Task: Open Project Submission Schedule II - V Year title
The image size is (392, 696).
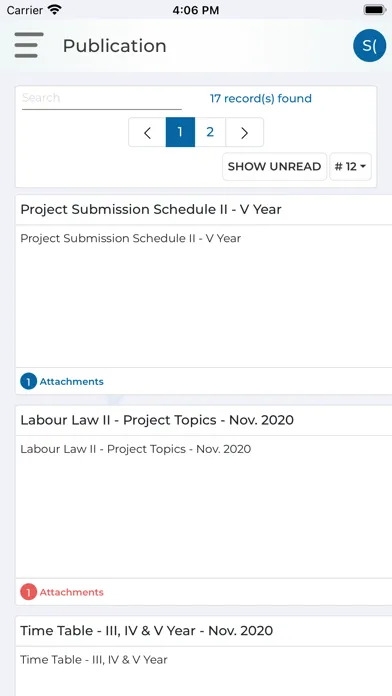Action: click(151, 209)
